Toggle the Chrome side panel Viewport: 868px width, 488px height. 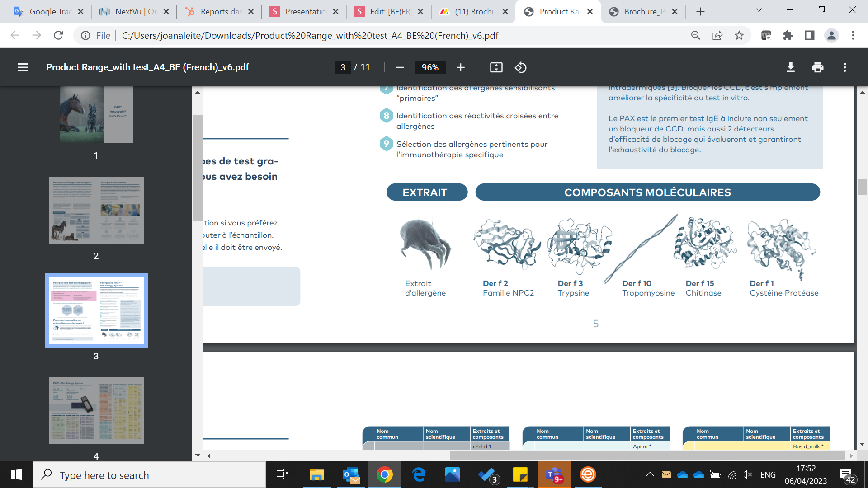pos(809,35)
